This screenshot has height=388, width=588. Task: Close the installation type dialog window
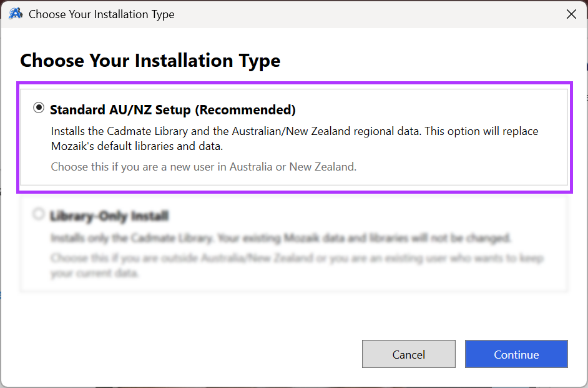pos(571,14)
